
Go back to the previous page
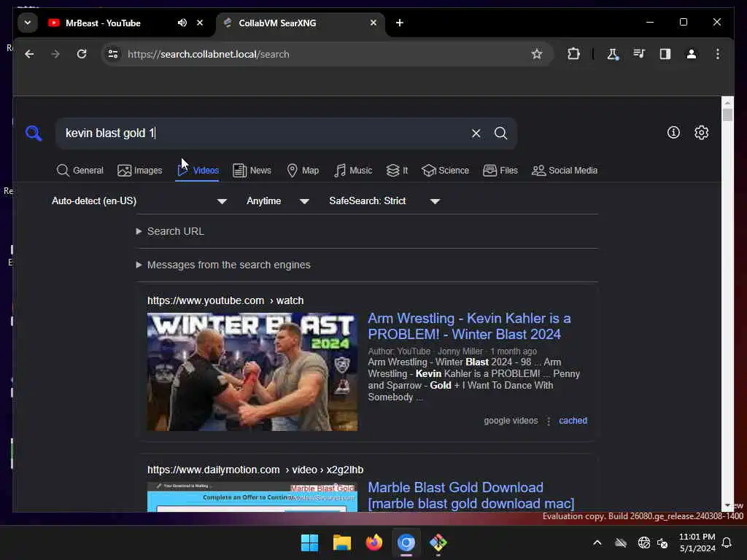point(29,54)
